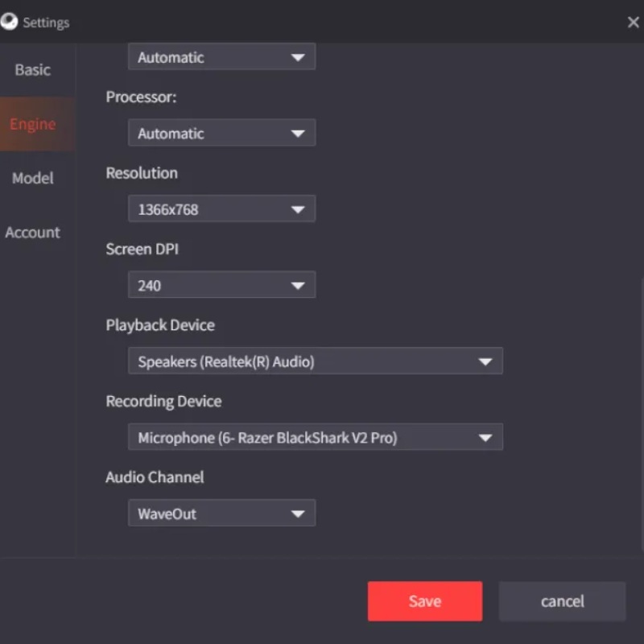
Task: Open the Processor dropdown
Action: click(x=221, y=133)
